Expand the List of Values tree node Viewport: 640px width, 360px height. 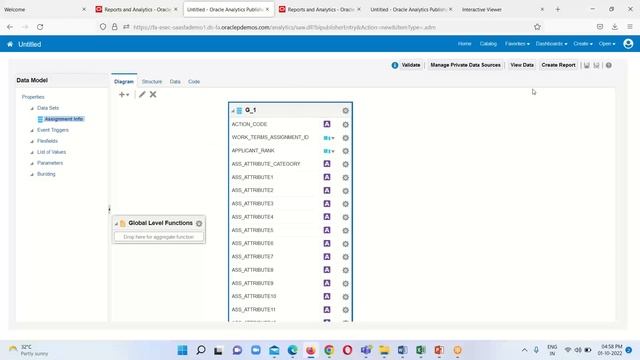32,153
